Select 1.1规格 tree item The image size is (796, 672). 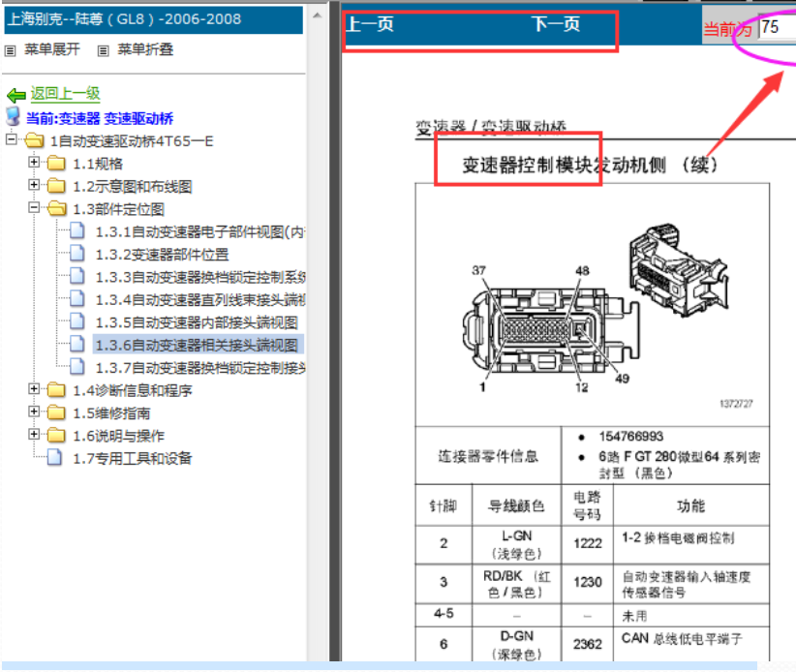[98, 164]
